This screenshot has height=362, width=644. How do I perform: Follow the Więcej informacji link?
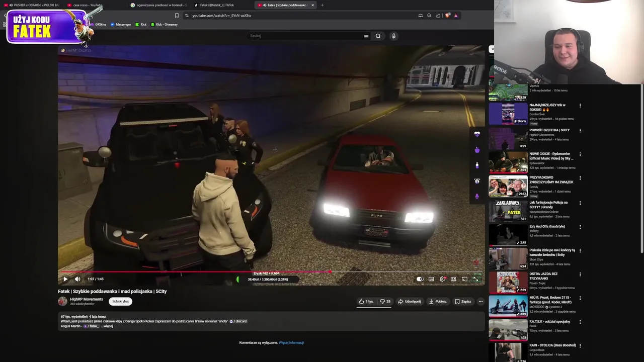pyautogui.click(x=291, y=343)
